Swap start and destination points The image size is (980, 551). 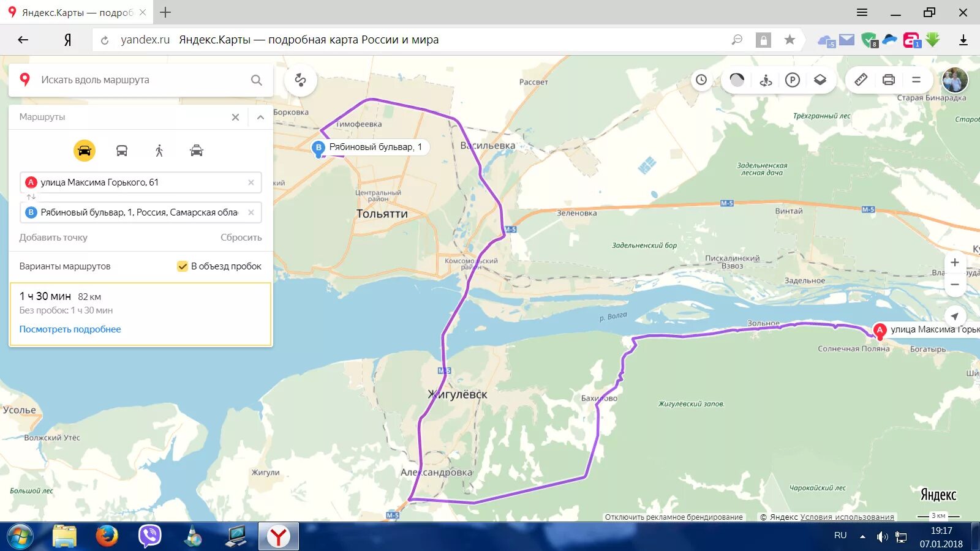click(x=31, y=197)
